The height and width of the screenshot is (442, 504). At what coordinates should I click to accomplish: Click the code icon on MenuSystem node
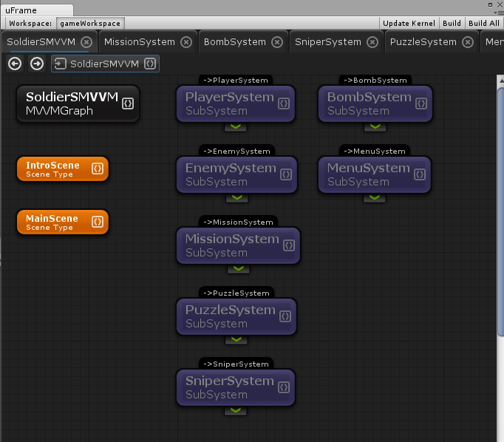tap(420, 174)
